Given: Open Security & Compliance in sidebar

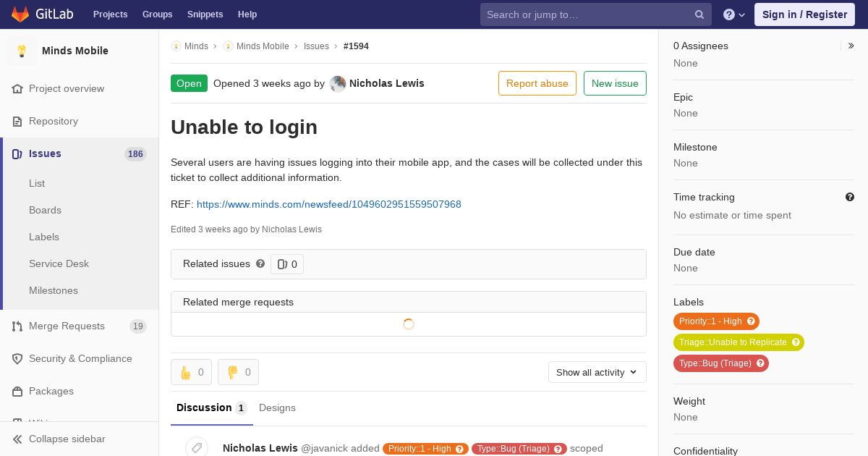Looking at the screenshot, I should tap(80, 358).
